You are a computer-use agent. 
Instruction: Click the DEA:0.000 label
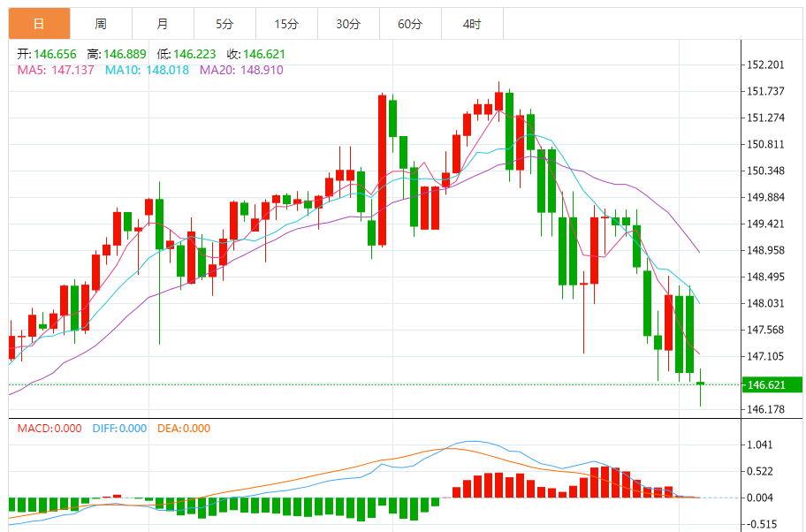coord(184,429)
